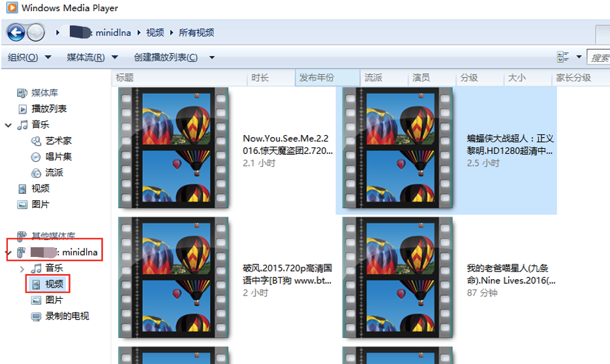Select 其他媒体库 in navigation pane
The height and width of the screenshot is (364, 610).
pyautogui.click(x=53, y=235)
